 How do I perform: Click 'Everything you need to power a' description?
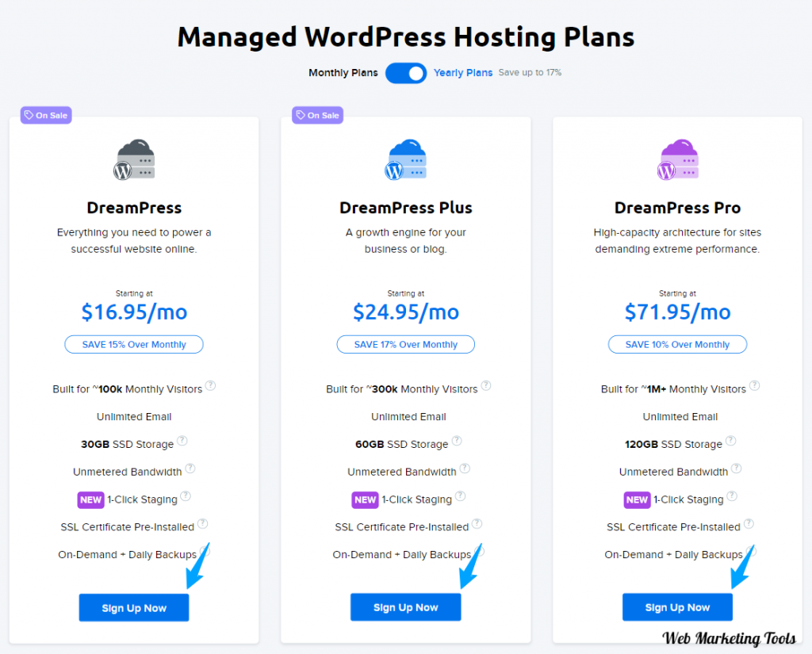134,232
